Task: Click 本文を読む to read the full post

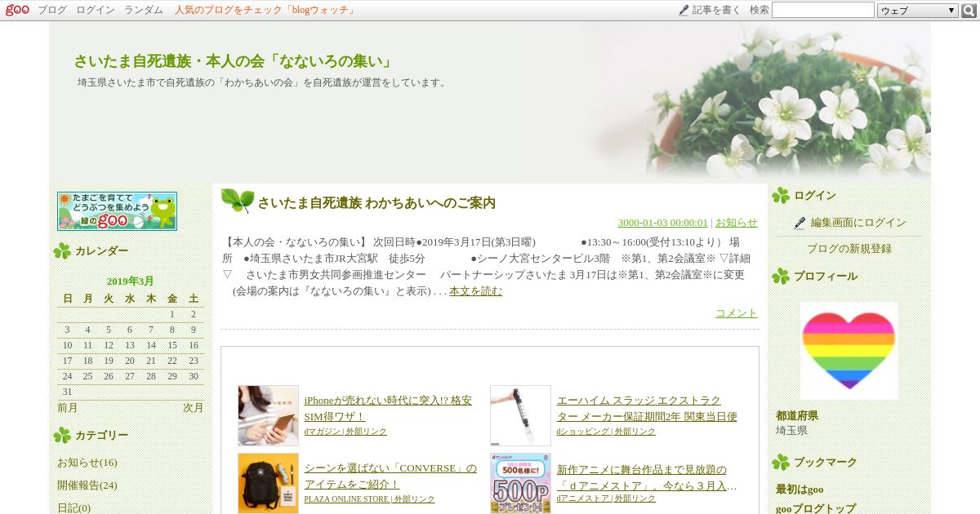Action: tap(475, 291)
